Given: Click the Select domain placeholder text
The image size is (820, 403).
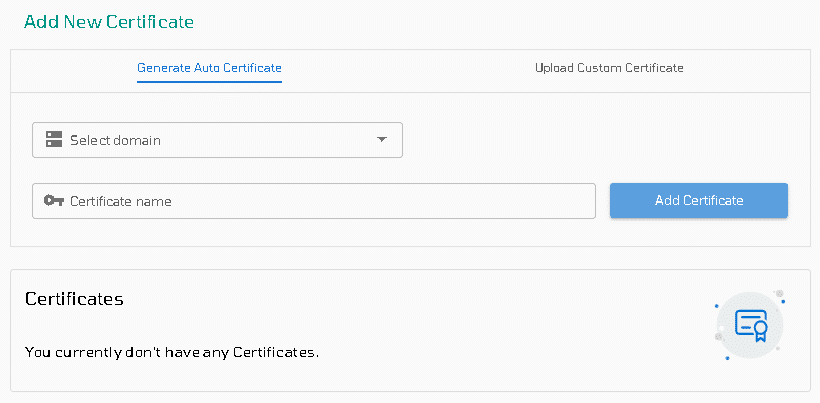Looking at the screenshot, I should 116,140.
